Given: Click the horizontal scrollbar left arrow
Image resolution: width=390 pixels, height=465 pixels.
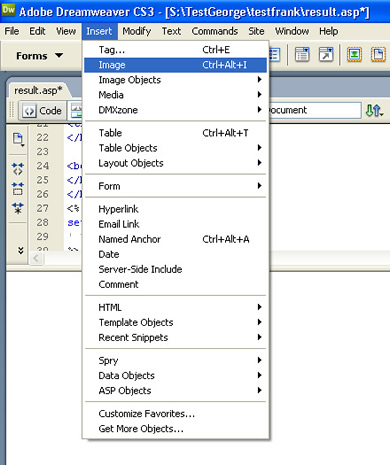Looking at the screenshot, I should pos(36,258).
